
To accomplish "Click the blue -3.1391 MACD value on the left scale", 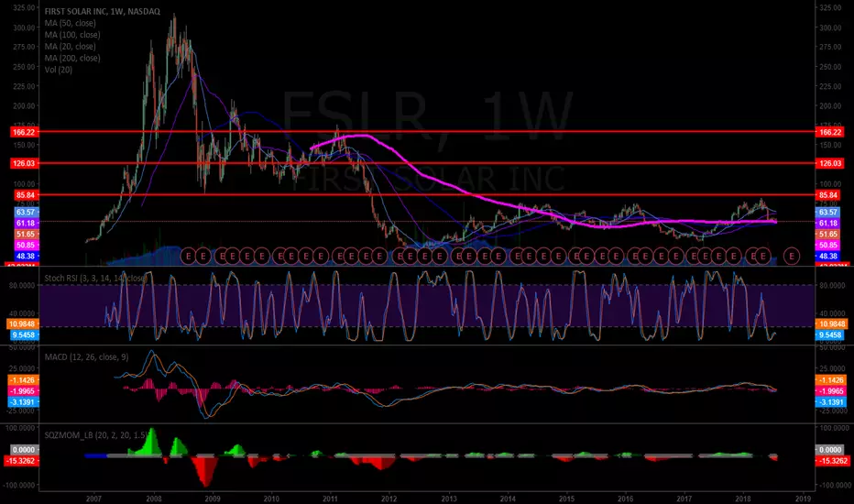I will tap(24, 402).
